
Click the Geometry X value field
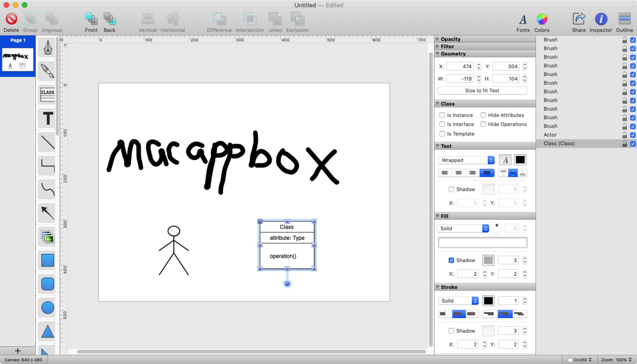click(x=460, y=66)
